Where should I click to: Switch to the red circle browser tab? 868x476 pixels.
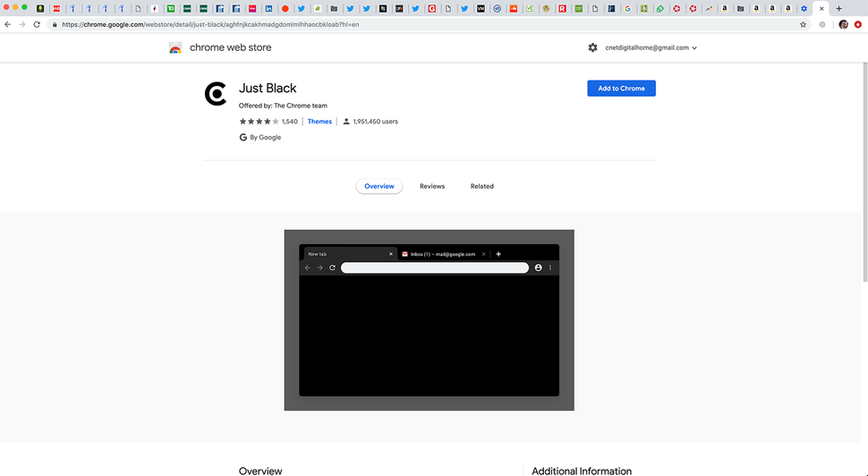[285, 8]
